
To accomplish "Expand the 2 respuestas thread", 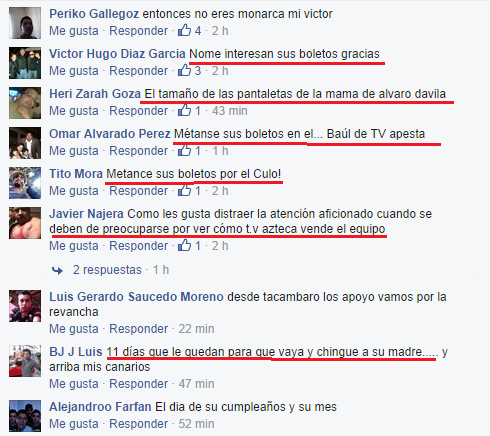I will (x=107, y=270).
